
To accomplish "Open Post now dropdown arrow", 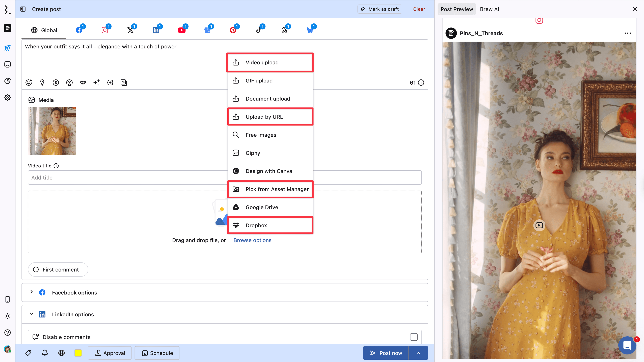I will (418, 353).
